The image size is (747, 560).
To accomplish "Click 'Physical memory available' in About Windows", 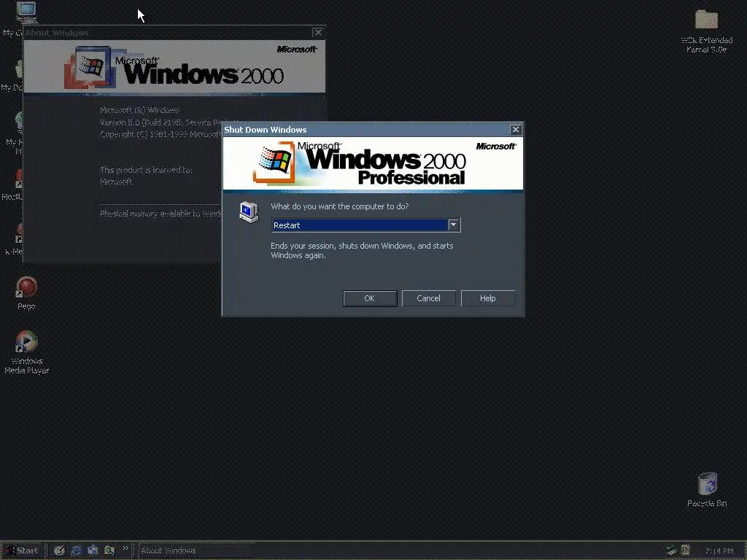I will tap(160, 214).
